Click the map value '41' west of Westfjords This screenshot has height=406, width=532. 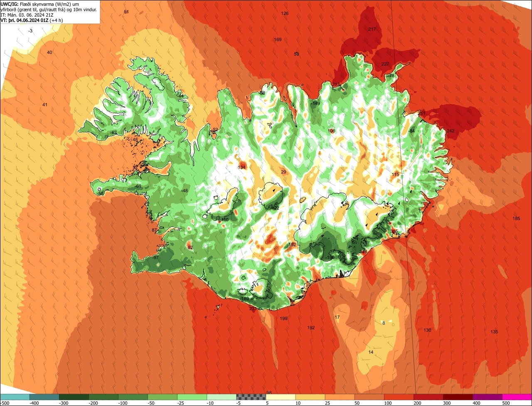(x=45, y=105)
